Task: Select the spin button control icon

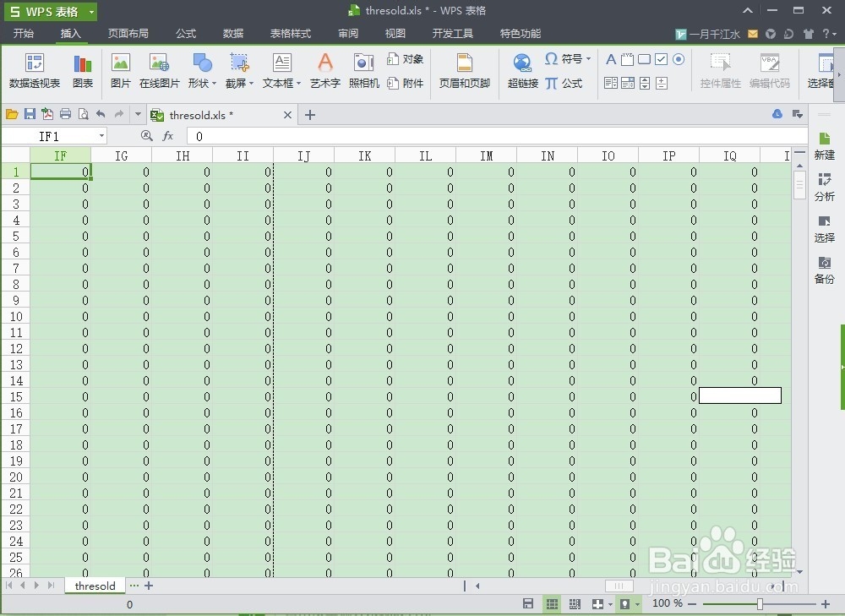Action: 662,83
